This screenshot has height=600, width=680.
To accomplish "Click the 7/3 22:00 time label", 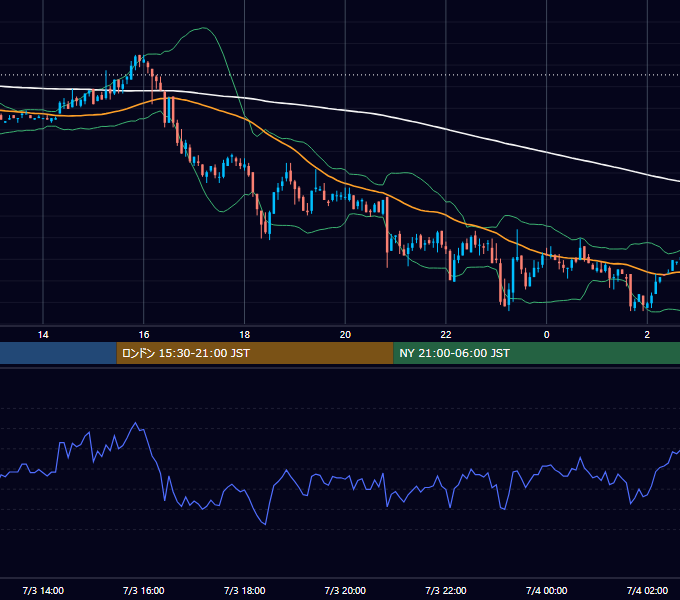I will coord(446,590).
